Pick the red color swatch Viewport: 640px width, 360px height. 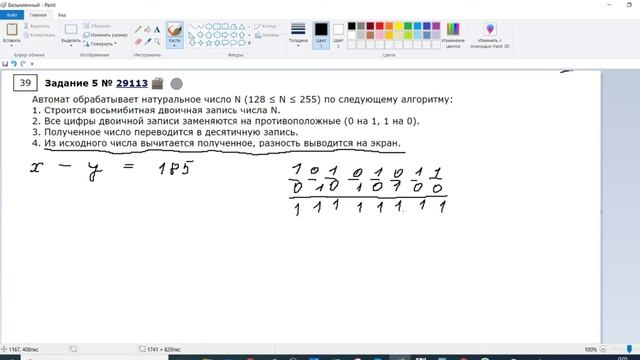point(380,26)
